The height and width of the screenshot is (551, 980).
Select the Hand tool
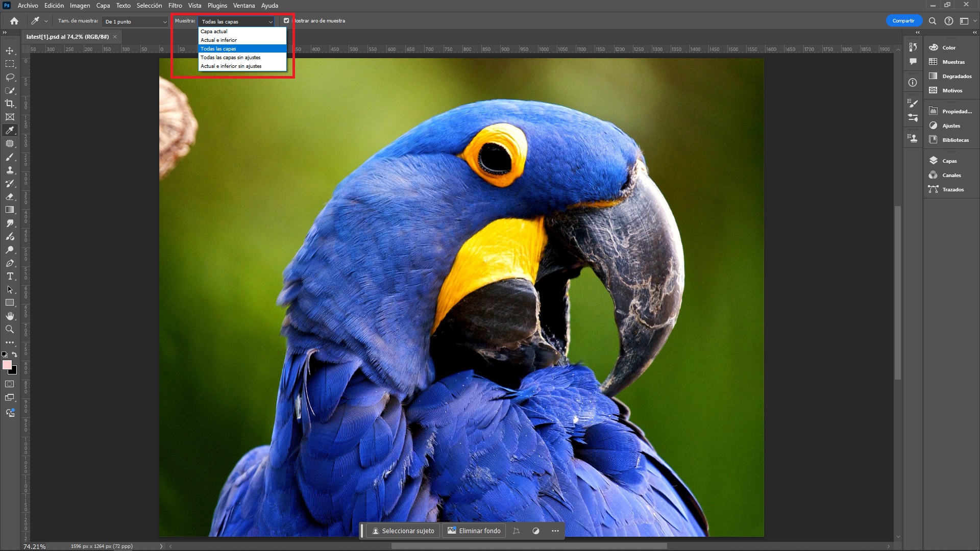[x=10, y=316]
